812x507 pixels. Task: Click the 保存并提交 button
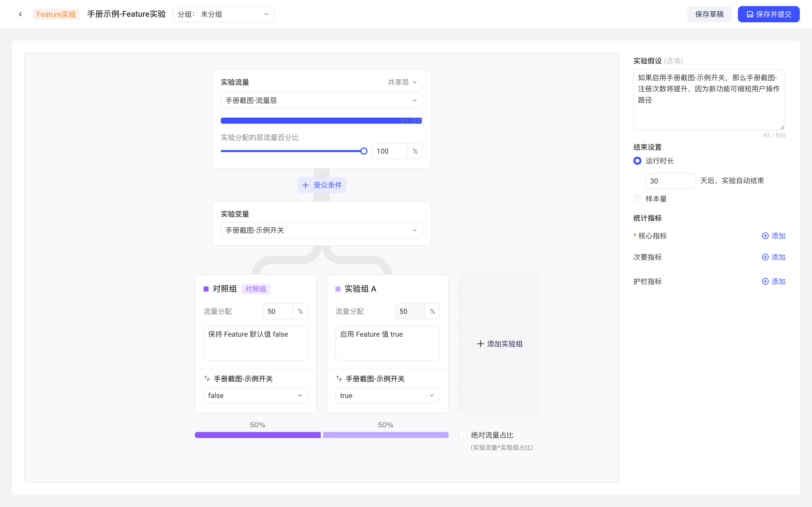[x=768, y=14]
